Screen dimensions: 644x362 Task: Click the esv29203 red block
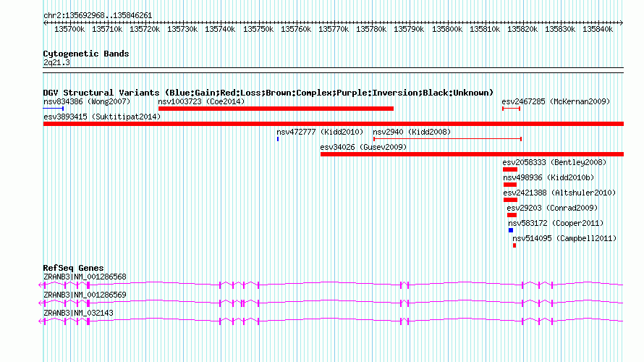512,215
